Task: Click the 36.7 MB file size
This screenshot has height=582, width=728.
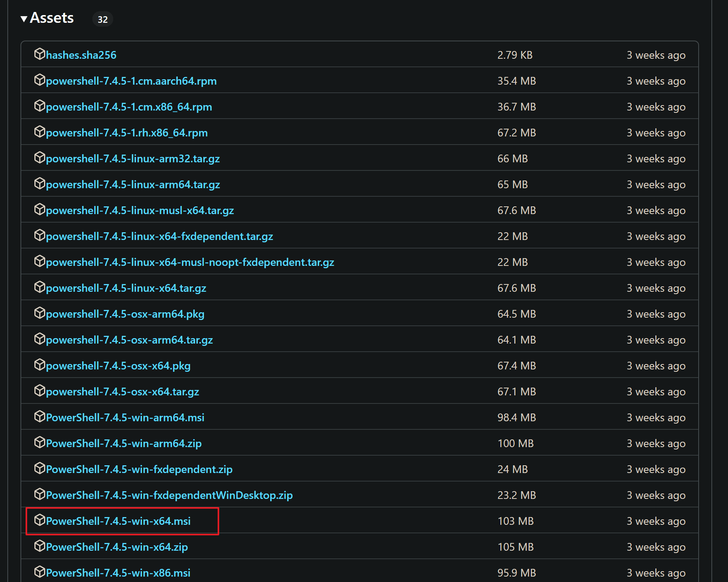Action: [x=517, y=107]
